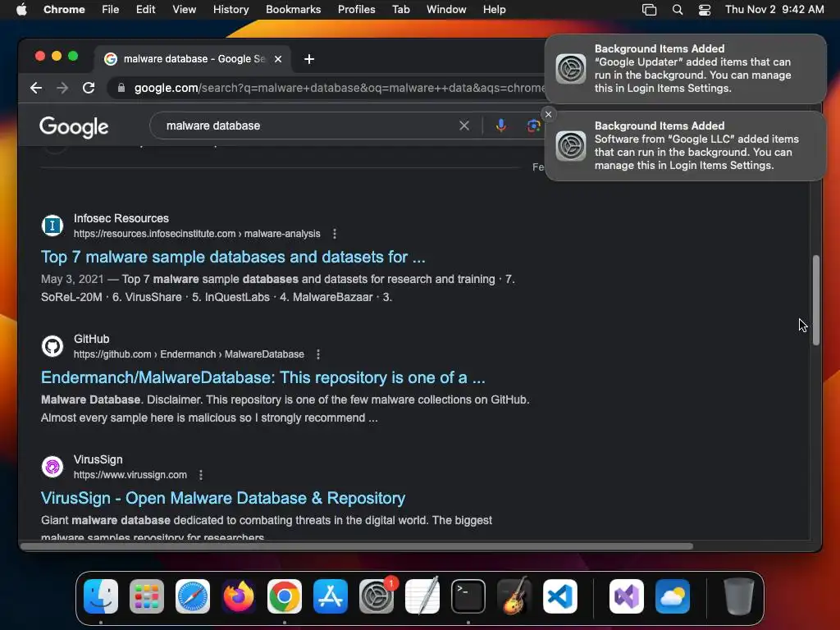Click the Spotlight search icon in menu bar

pyautogui.click(x=677, y=10)
